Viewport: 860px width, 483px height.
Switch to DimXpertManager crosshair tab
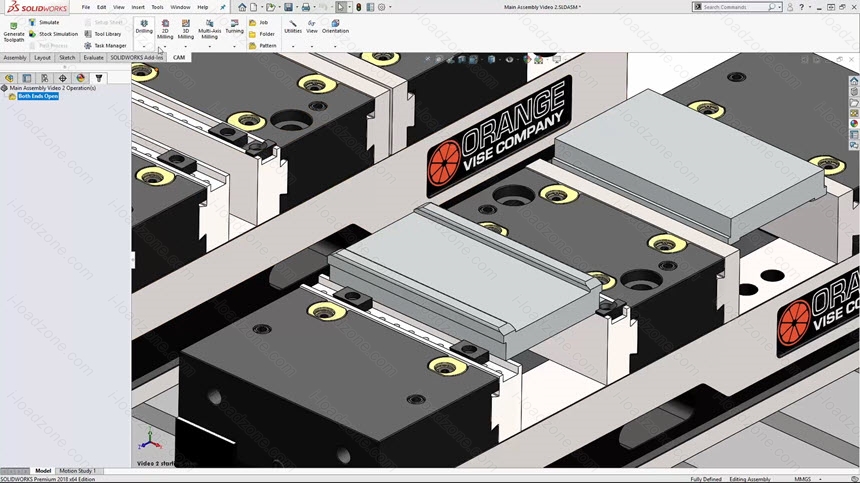63,78
